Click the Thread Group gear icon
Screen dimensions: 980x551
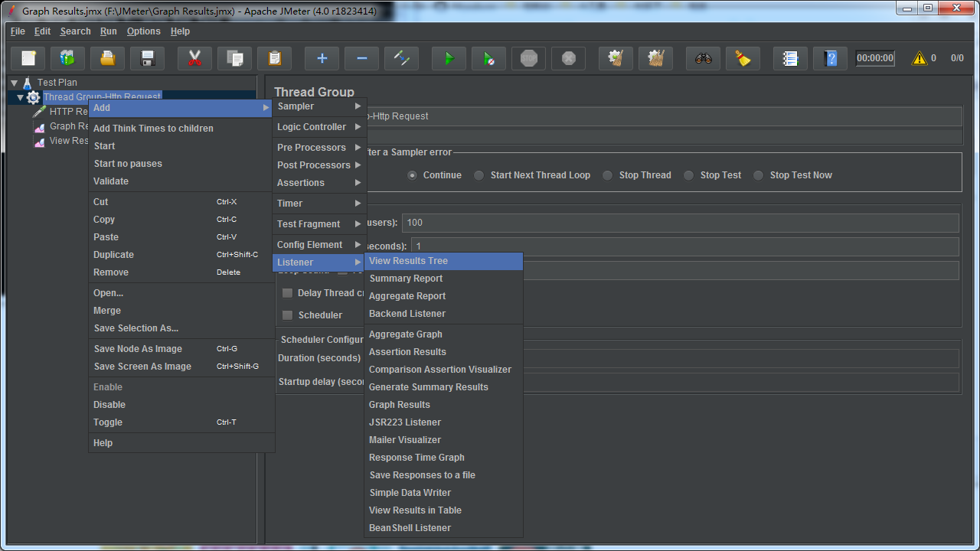point(33,97)
